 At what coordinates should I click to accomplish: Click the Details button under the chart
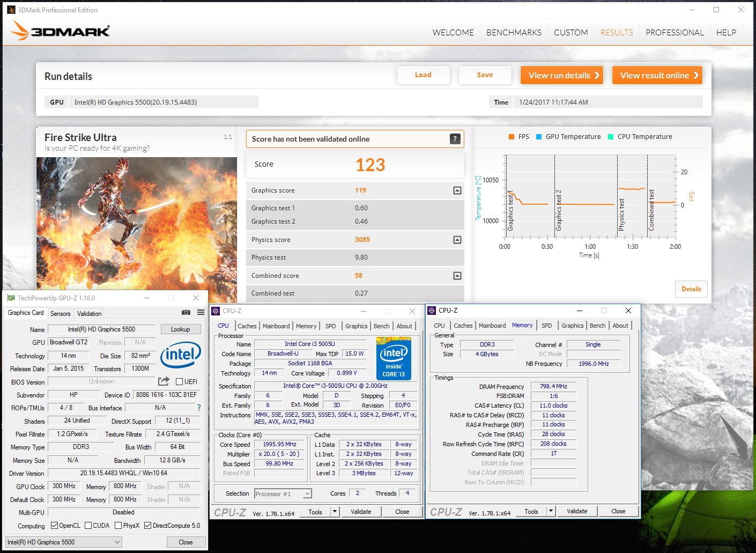click(x=691, y=289)
